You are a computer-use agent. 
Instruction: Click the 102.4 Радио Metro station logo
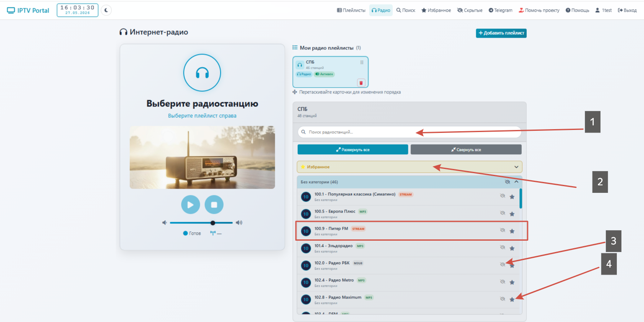pos(306,283)
